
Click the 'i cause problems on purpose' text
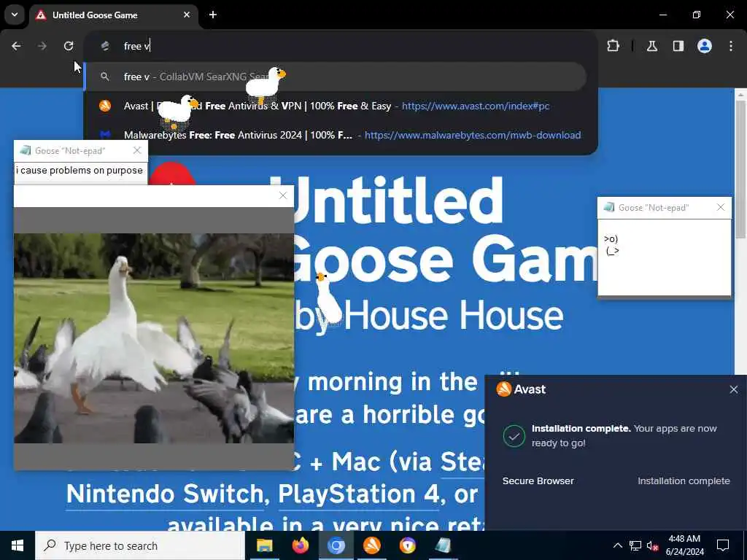pyautogui.click(x=79, y=170)
